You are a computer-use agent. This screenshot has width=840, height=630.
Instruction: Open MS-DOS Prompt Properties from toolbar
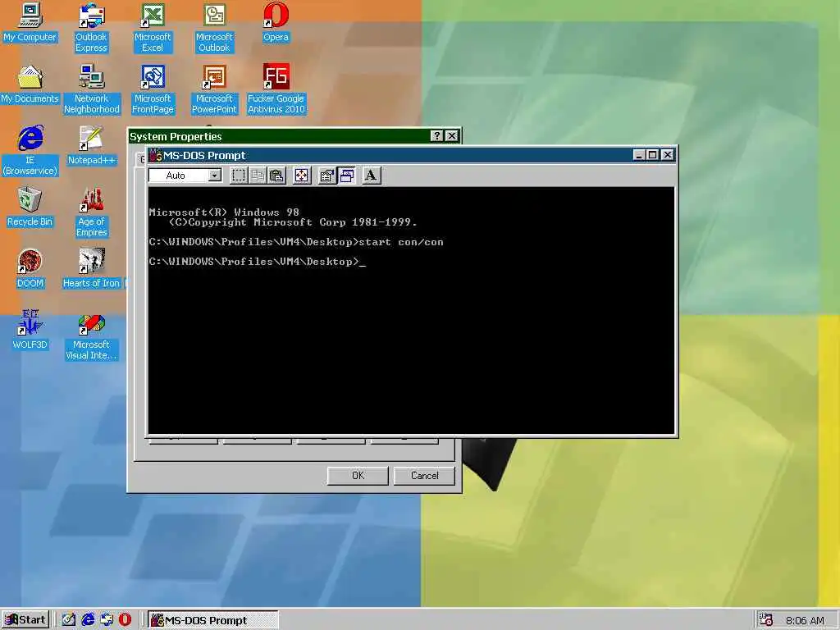click(326, 176)
